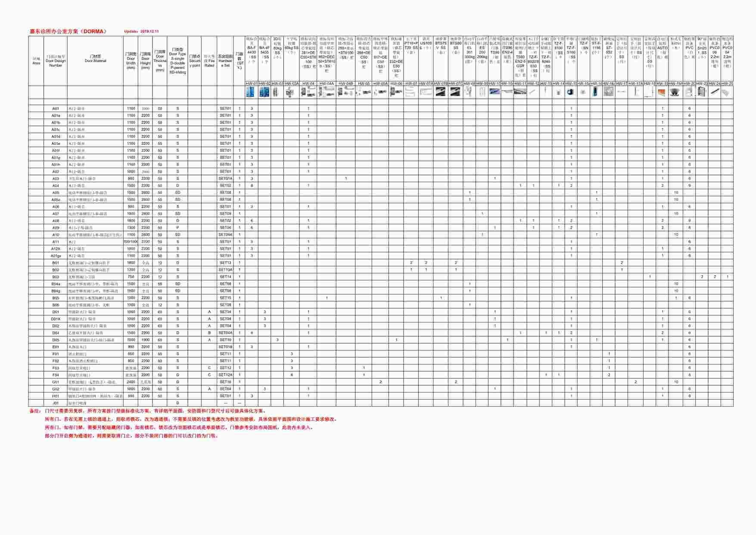Click the HW-10 TS90 door closer thumbnail
This screenshot has height=535, width=756.
(495, 92)
